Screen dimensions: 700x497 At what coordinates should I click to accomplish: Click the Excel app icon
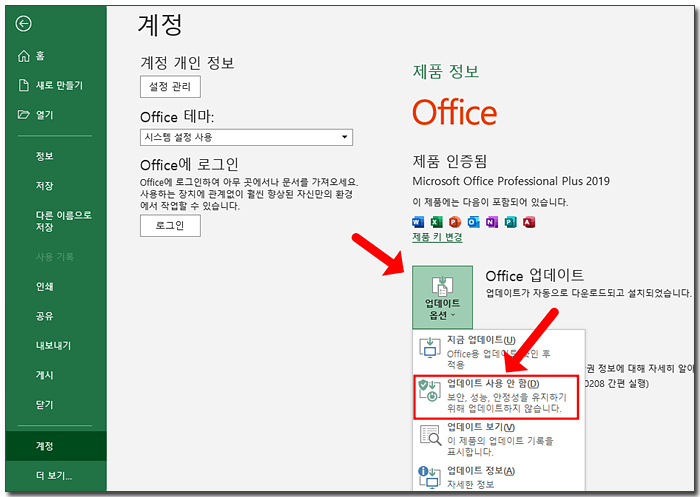pyautogui.click(x=436, y=222)
